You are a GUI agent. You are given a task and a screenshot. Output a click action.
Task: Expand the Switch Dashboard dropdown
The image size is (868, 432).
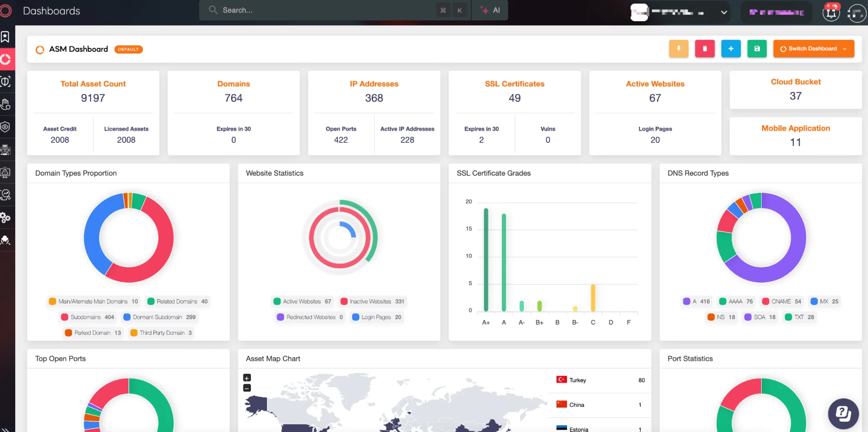(x=813, y=49)
